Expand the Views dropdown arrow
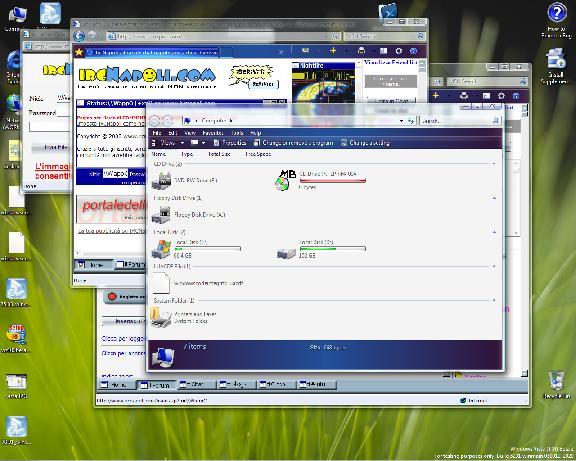 pos(182,143)
